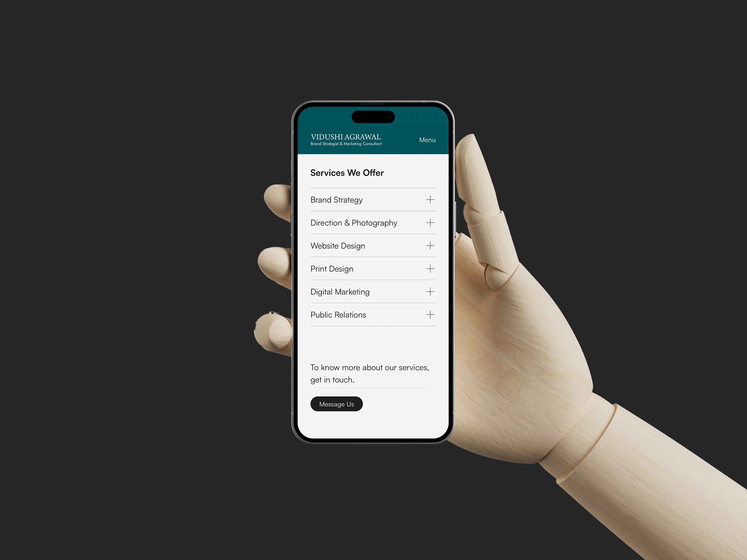
Task: Open the navigation Menu
Action: 427,139
